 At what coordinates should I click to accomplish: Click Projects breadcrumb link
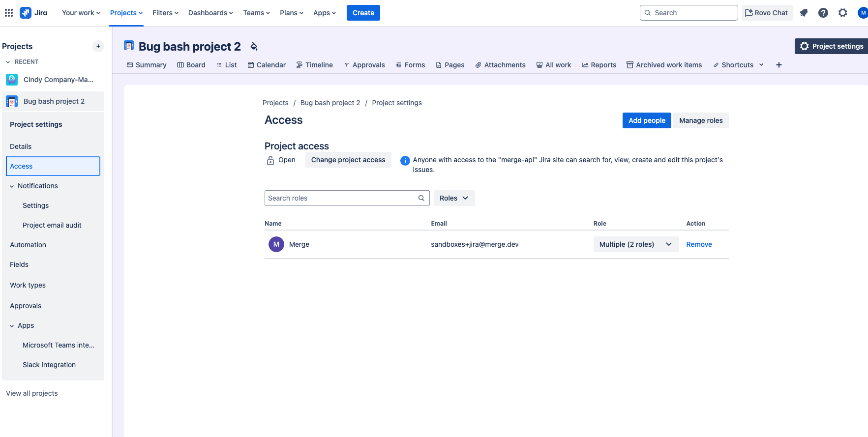tap(275, 103)
